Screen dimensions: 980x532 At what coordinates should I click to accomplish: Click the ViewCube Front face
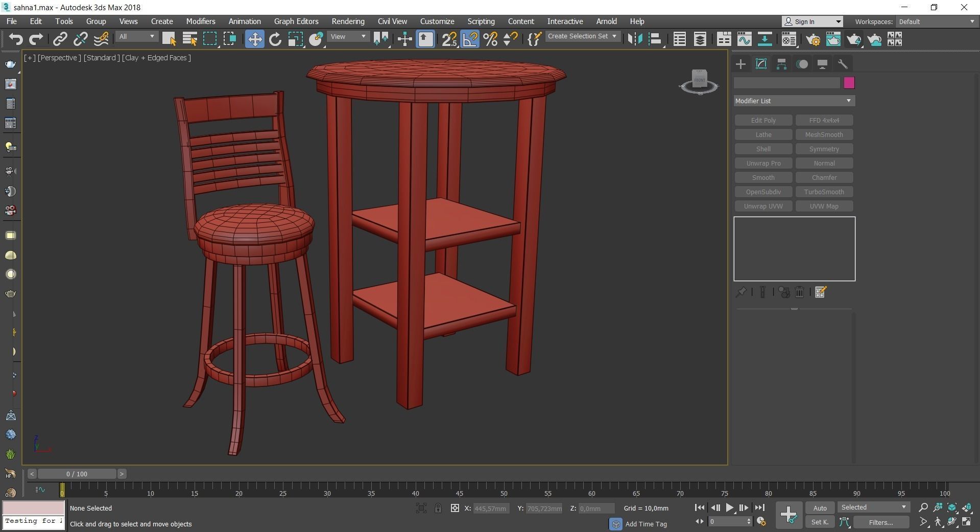point(699,80)
